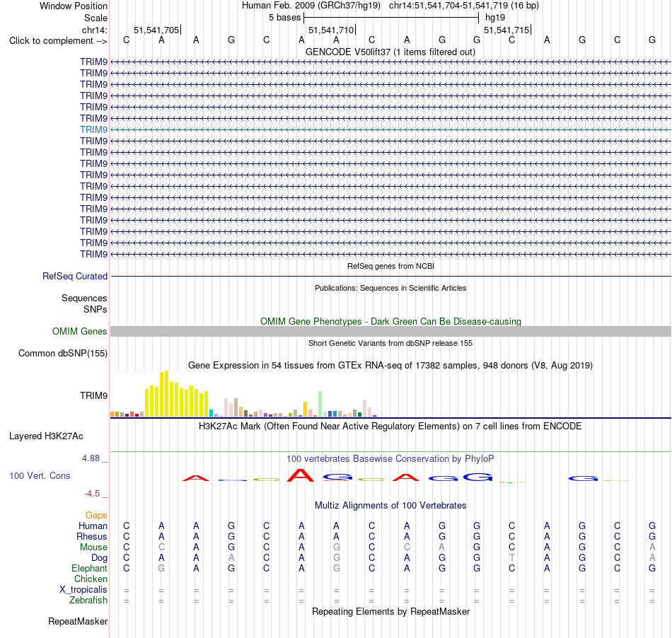Screen dimensions: 672x638
Task: Click the -4.5 PhyloP lower scale value
Action: pos(92,494)
